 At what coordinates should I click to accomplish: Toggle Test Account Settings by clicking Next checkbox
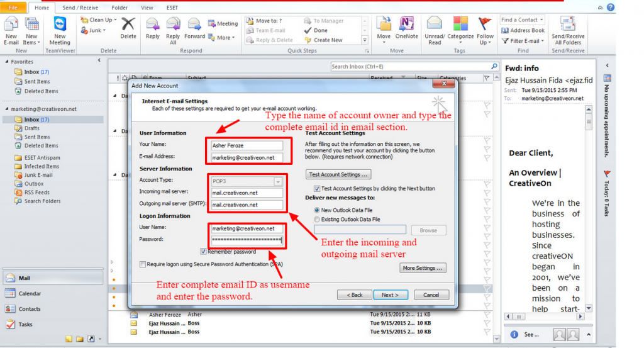(x=317, y=189)
